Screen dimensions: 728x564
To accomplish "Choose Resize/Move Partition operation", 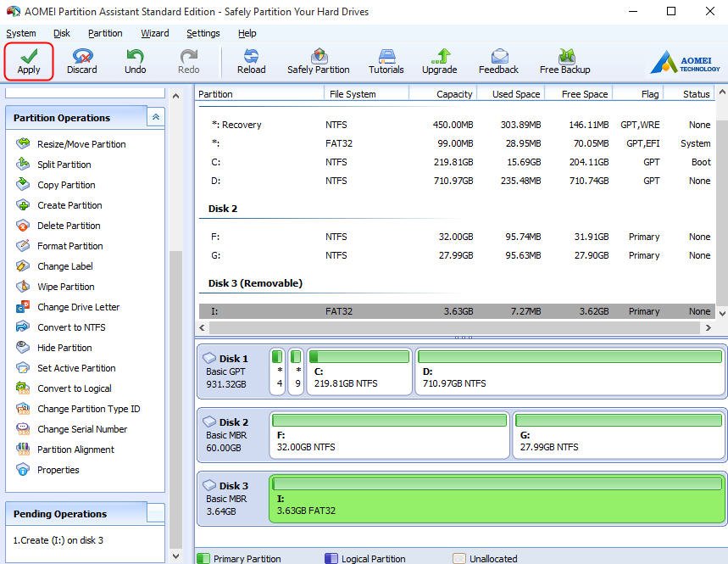I will tap(81, 144).
